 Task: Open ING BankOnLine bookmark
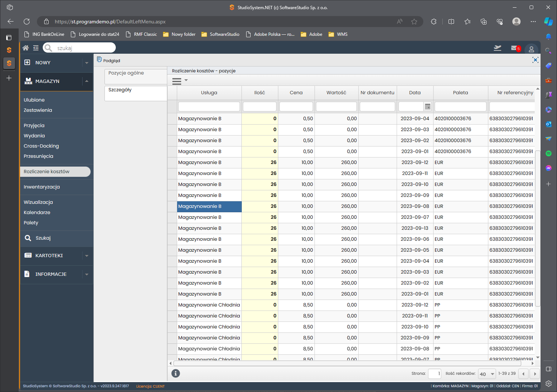point(44,34)
